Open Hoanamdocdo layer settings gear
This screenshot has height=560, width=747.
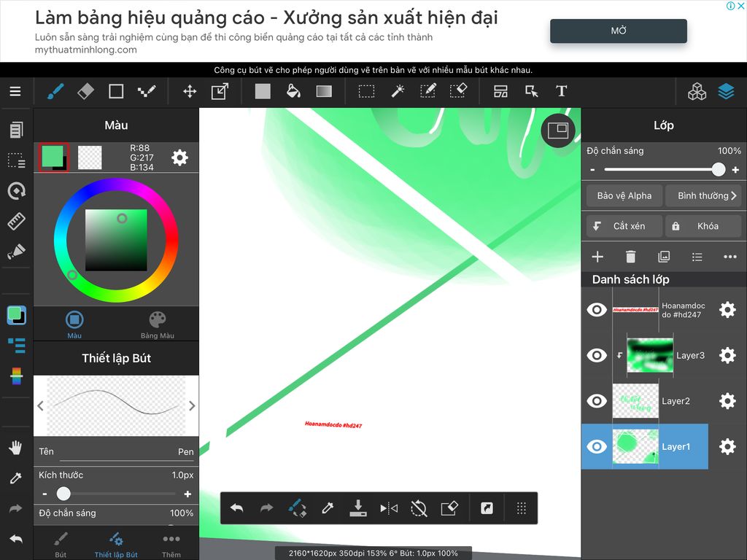point(727,310)
